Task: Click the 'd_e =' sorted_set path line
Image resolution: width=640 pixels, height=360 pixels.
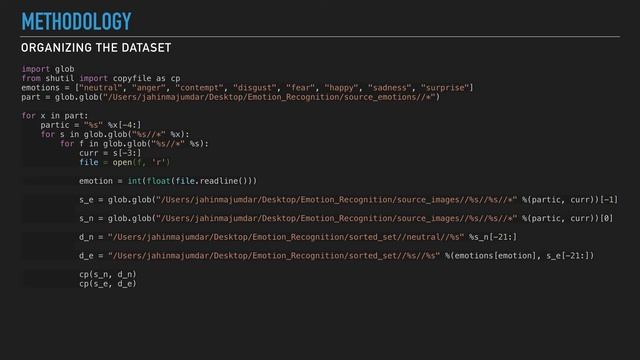Action: pos(336,256)
